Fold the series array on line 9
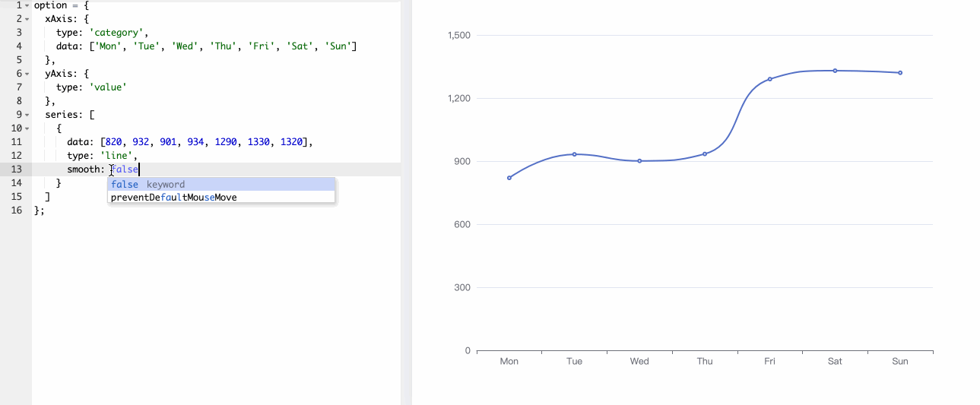This screenshot has height=405, width=980. click(27, 115)
